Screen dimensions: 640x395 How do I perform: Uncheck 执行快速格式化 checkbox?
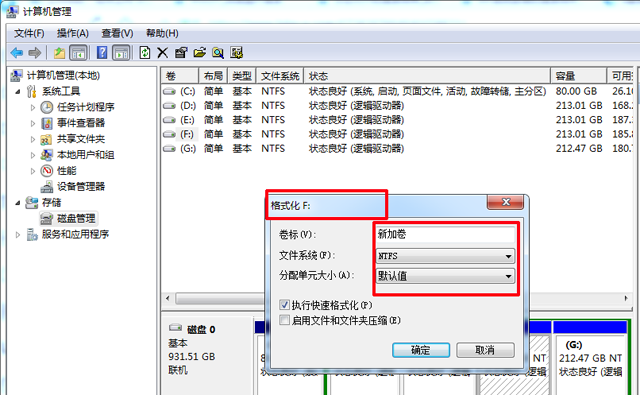point(284,304)
